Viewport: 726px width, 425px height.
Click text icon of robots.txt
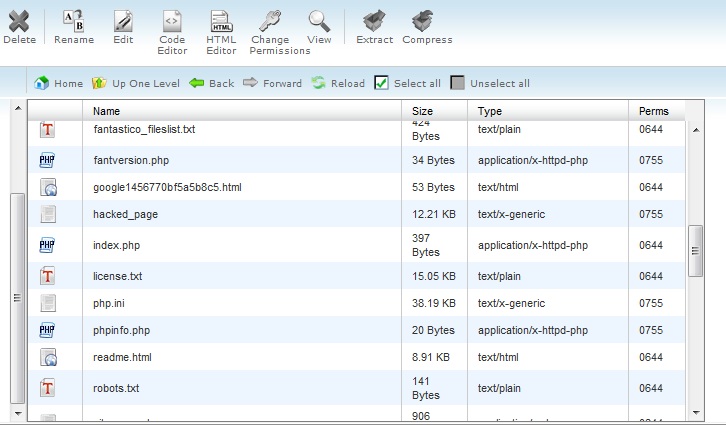[x=47, y=388]
